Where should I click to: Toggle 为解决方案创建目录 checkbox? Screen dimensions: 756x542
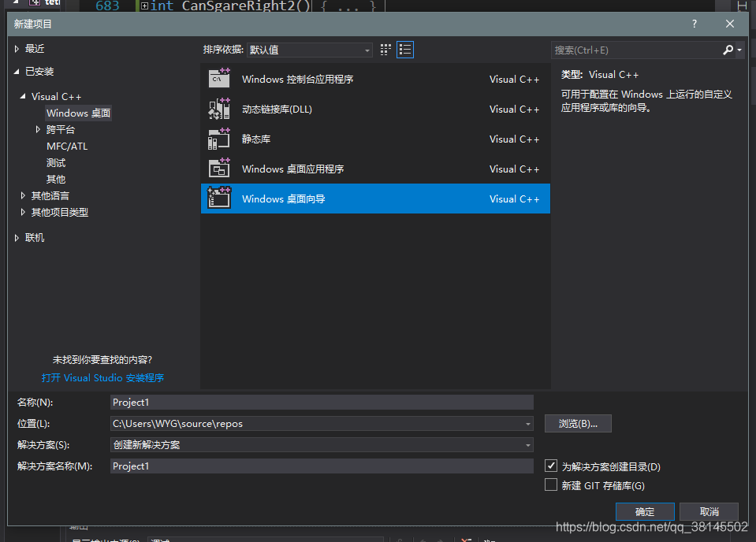tap(551, 466)
